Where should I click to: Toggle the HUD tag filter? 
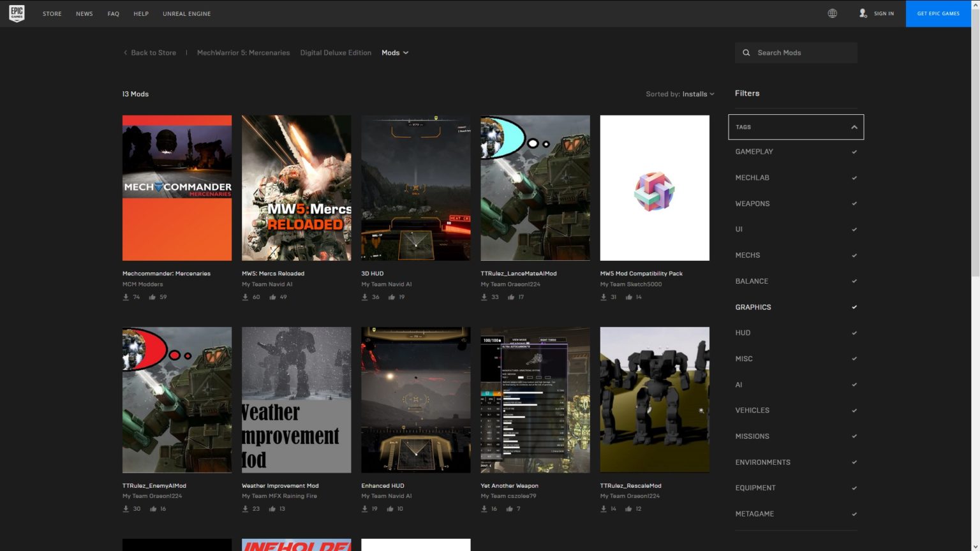click(x=796, y=333)
